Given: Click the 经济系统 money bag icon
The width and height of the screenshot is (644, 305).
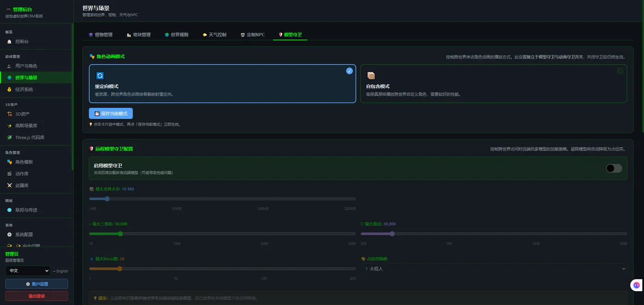Looking at the screenshot, I should pyautogui.click(x=9, y=89).
